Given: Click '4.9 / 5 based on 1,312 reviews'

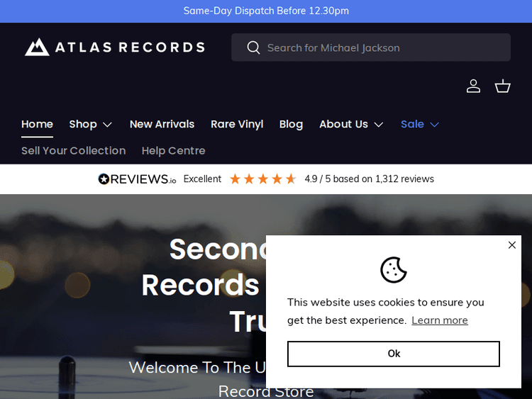Looking at the screenshot, I should pos(369,179).
